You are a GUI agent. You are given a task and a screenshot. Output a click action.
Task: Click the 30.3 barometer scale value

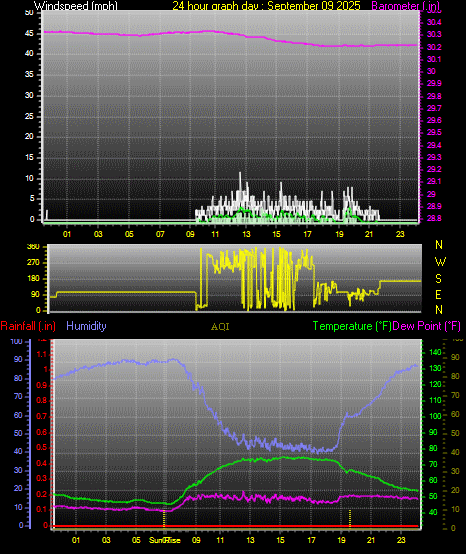pyautogui.click(x=434, y=34)
